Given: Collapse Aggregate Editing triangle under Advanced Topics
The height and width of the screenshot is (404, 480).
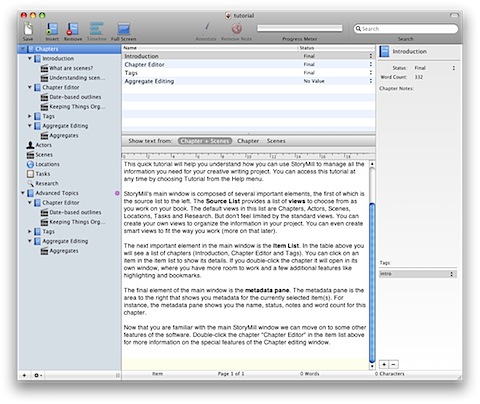Looking at the screenshot, I should click(x=30, y=241).
